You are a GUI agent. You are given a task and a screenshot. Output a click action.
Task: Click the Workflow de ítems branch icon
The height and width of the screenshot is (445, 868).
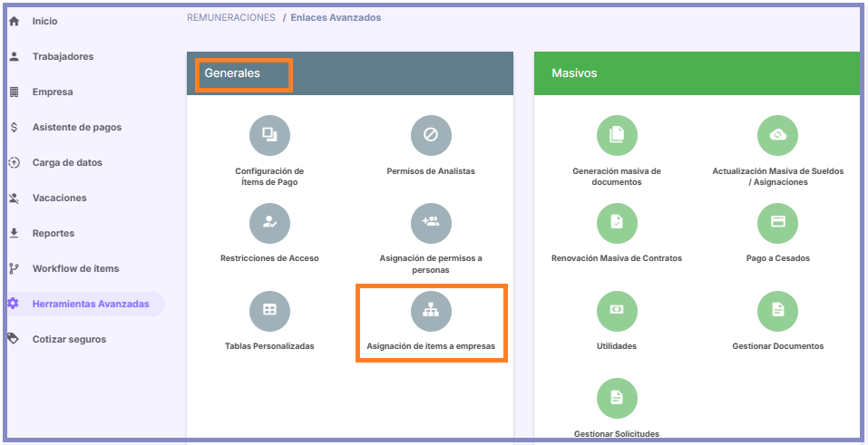[x=15, y=268]
